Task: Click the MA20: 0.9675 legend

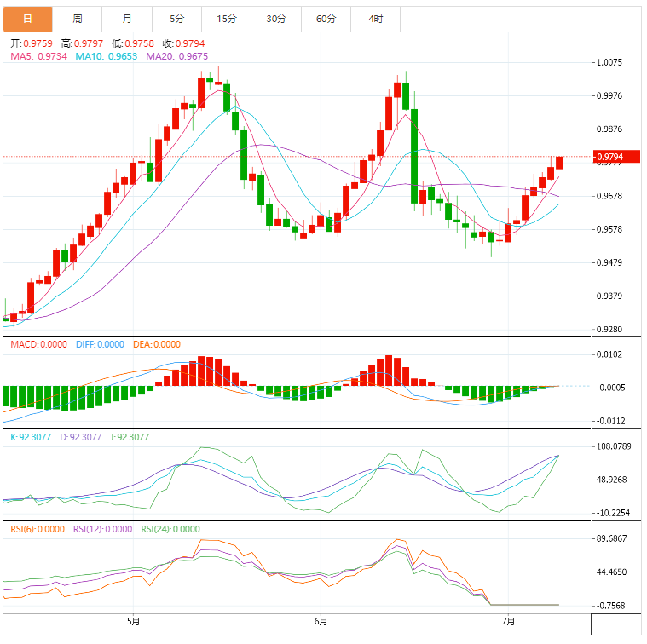Action: (x=177, y=56)
